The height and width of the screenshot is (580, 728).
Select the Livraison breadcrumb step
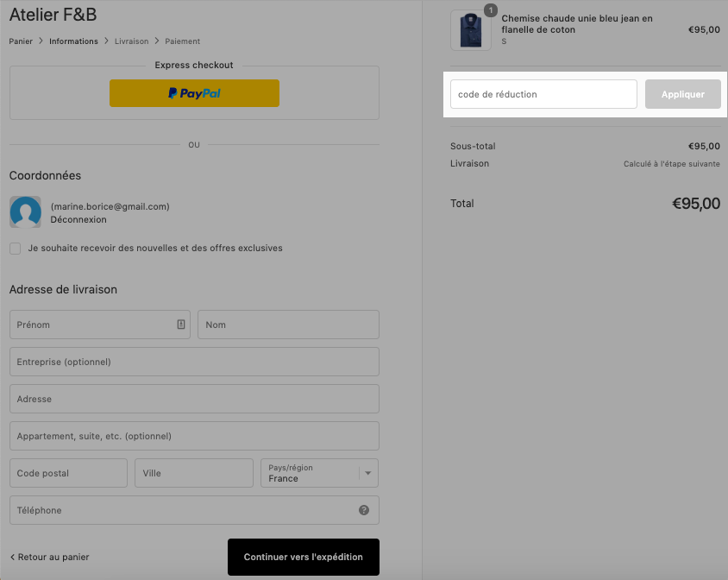click(x=132, y=41)
